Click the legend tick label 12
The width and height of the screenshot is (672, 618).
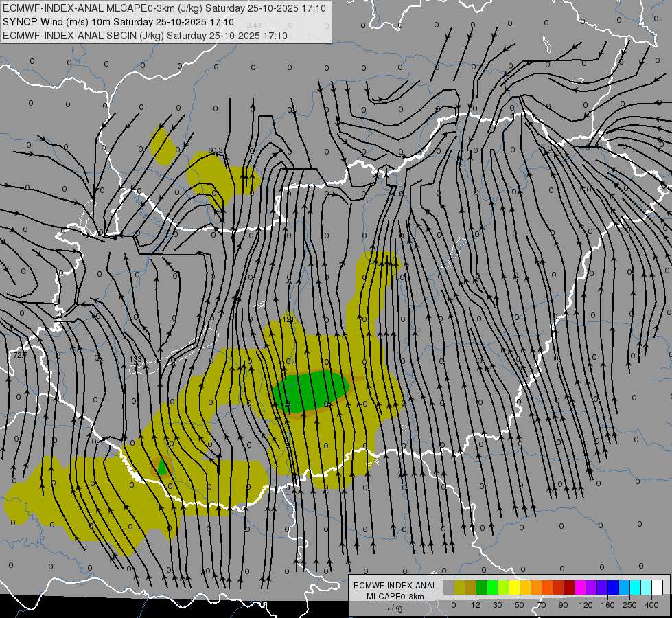tap(475, 605)
